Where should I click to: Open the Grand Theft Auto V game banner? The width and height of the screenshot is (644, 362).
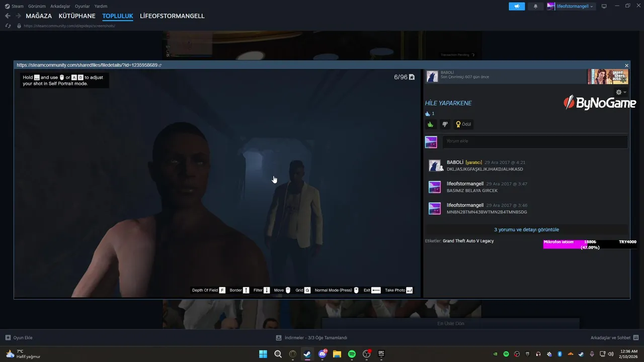tap(608, 76)
